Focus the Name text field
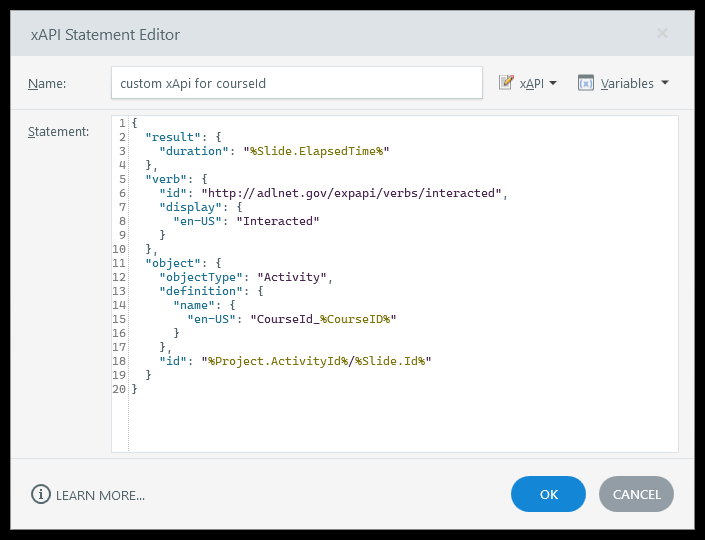Image resolution: width=705 pixels, height=540 pixels. pos(297,84)
